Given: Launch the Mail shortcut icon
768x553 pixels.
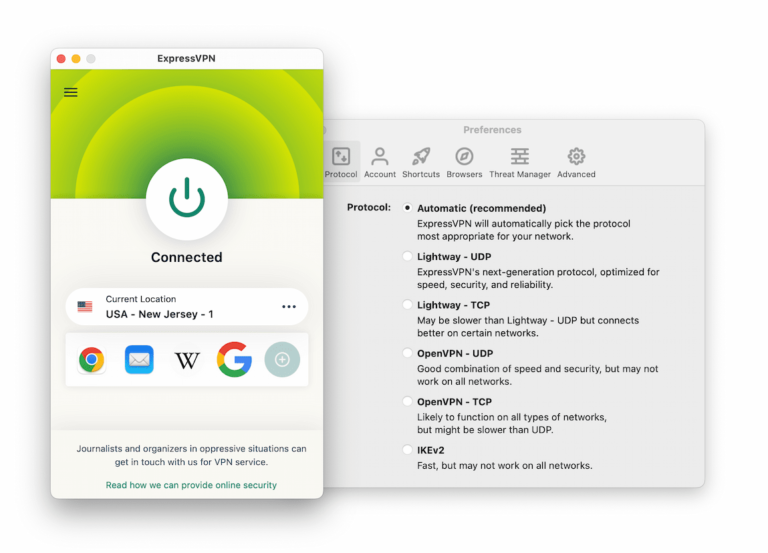Looking at the screenshot, I should pyautogui.click(x=139, y=360).
